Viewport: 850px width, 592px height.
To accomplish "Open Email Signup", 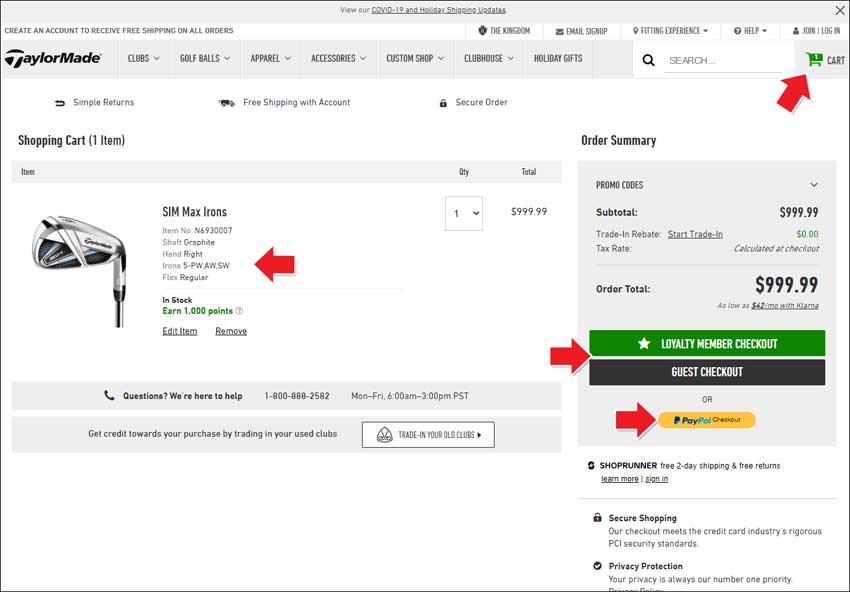I will [581, 31].
